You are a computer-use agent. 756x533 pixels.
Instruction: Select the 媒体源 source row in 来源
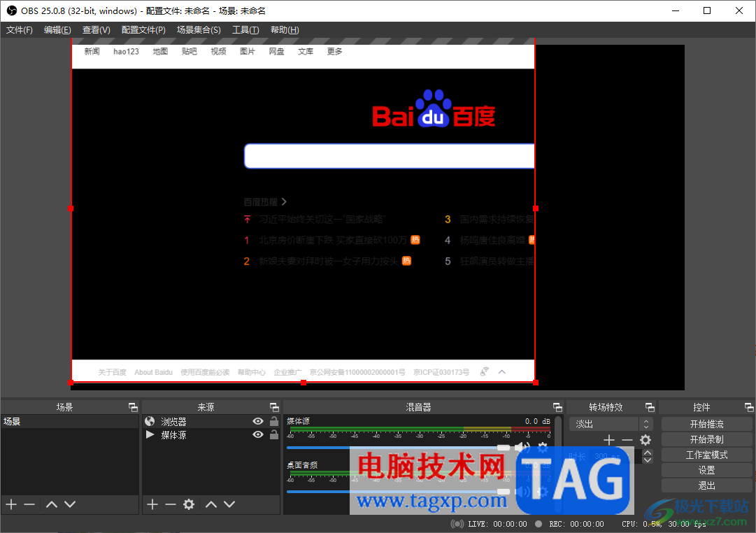(211, 435)
